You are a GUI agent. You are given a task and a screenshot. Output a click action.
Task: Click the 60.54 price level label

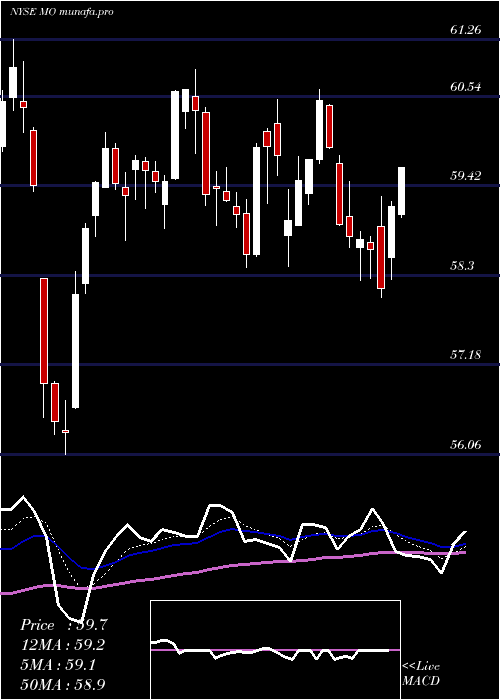coord(466,87)
